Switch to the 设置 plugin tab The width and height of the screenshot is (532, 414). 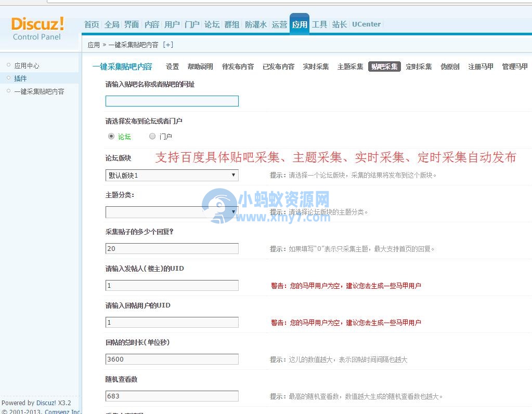click(172, 66)
